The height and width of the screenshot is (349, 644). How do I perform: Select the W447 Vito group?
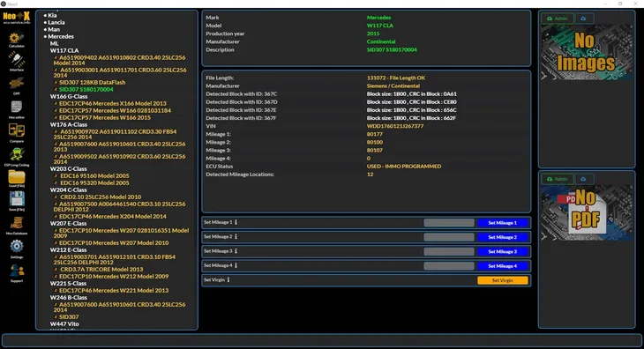click(x=64, y=323)
